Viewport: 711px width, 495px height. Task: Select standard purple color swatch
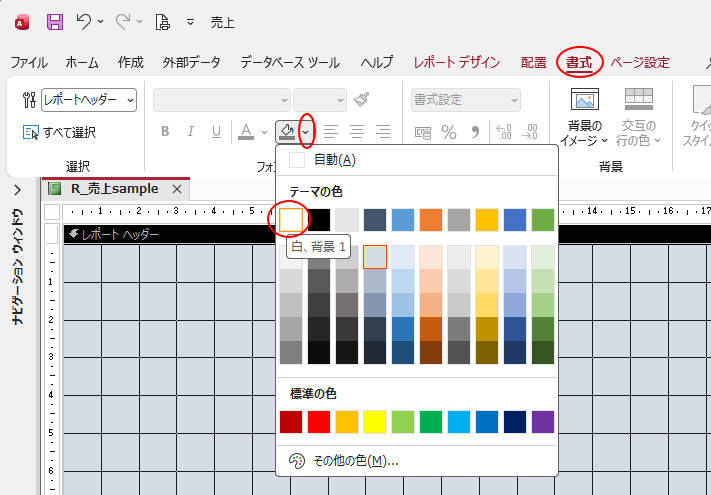tap(543, 422)
